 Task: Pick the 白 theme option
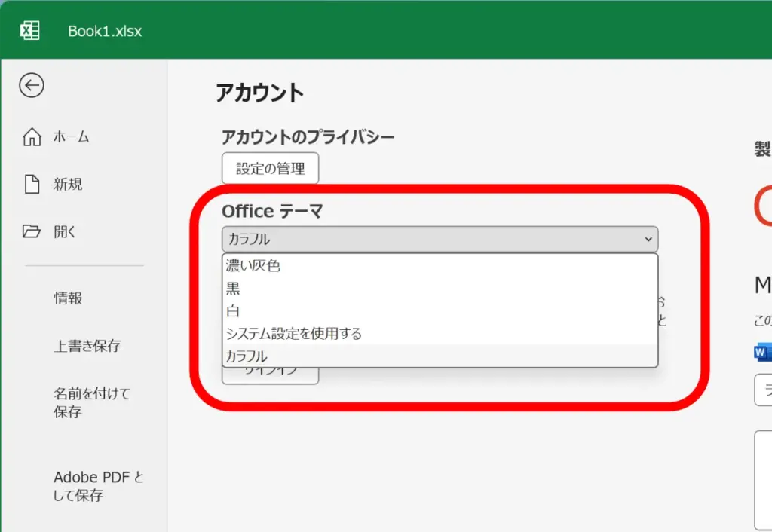point(233,310)
